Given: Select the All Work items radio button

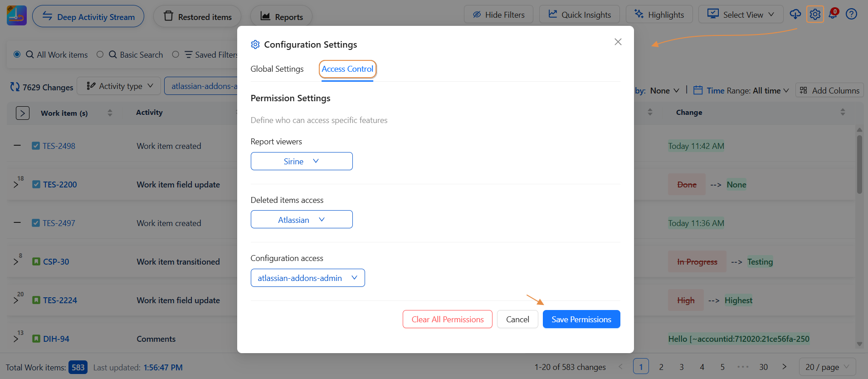Looking at the screenshot, I should 17,54.
